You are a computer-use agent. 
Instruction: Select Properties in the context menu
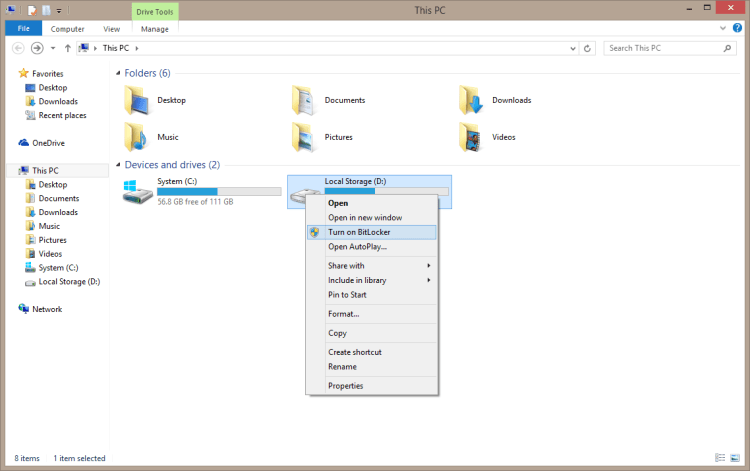[x=346, y=386]
